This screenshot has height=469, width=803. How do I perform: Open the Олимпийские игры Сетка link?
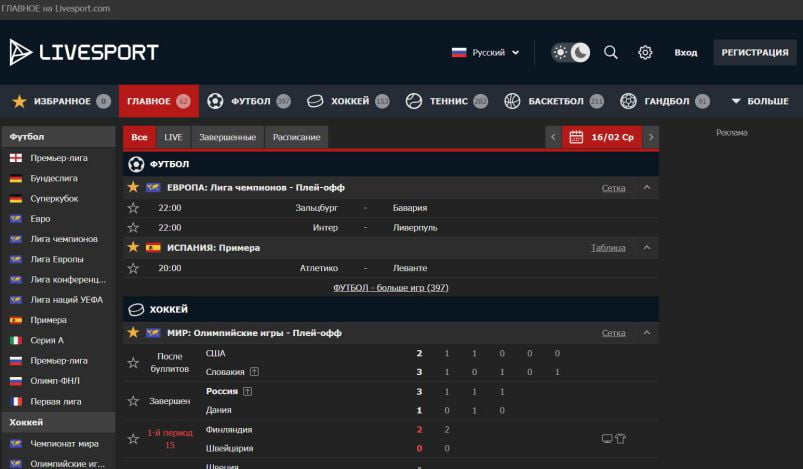tap(614, 333)
